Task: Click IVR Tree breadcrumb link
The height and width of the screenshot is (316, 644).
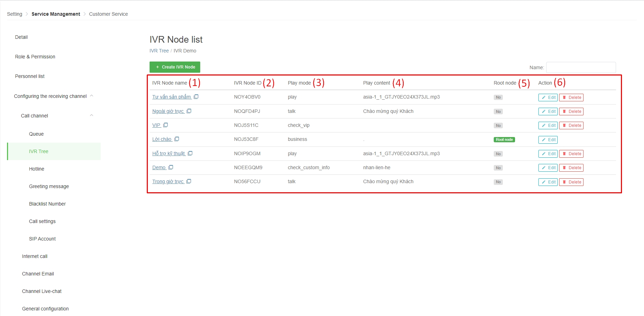Action: pyautogui.click(x=159, y=51)
